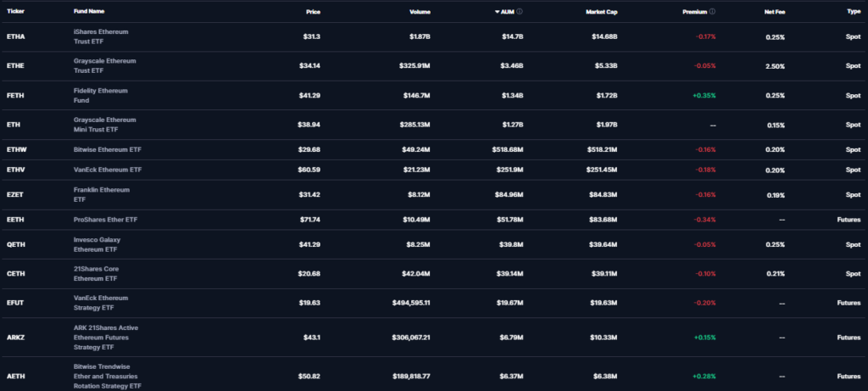Screen dimensions: 868x391
Task: Sort by the Net Fee header
Action: [774, 12]
